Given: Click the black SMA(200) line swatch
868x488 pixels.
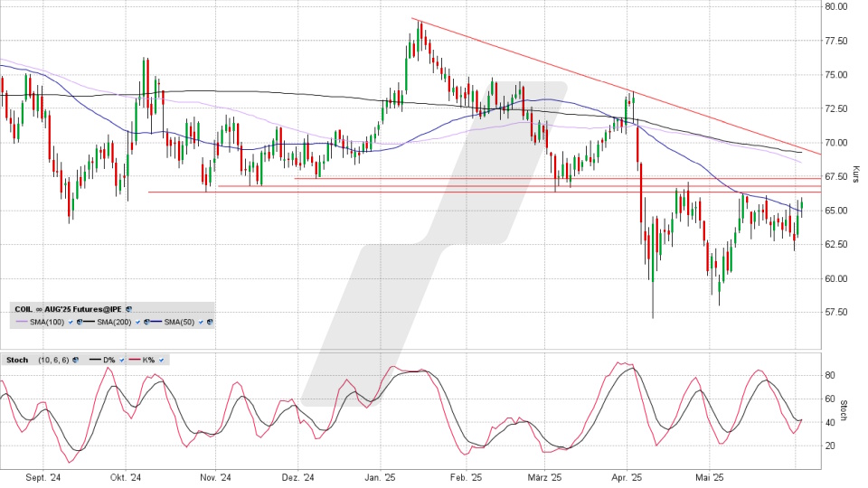Looking at the screenshot, I should (90, 322).
